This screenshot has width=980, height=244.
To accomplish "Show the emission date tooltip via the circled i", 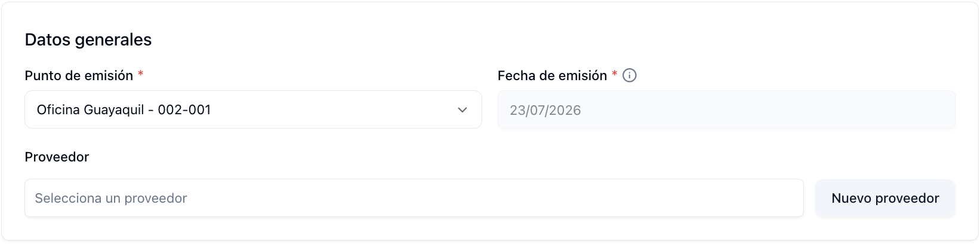I will [x=630, y=75].
